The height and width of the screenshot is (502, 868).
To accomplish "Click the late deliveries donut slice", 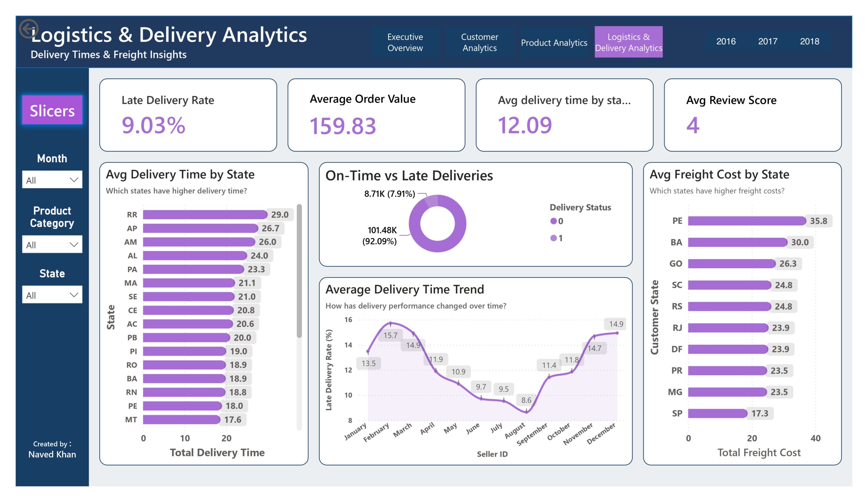I will pos(431,201).
